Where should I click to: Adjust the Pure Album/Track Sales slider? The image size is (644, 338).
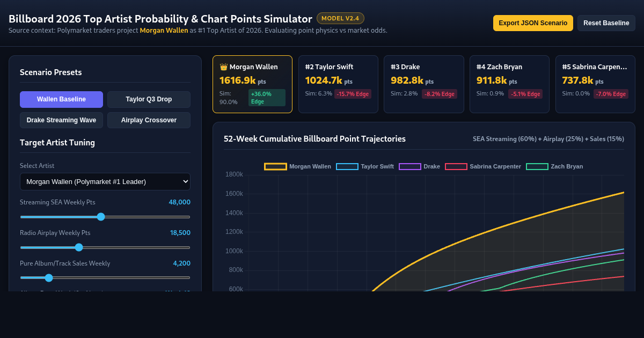pyautogui.click(x=105, y=278)
